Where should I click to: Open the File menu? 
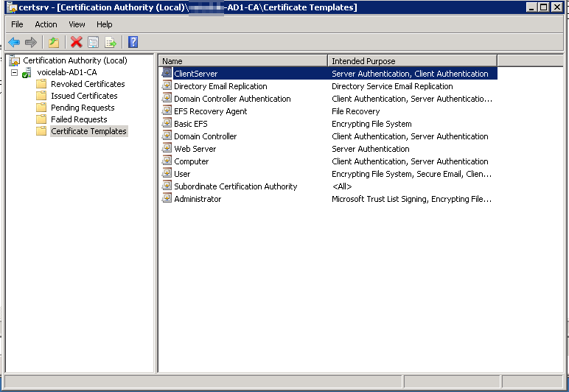[17, 24]
